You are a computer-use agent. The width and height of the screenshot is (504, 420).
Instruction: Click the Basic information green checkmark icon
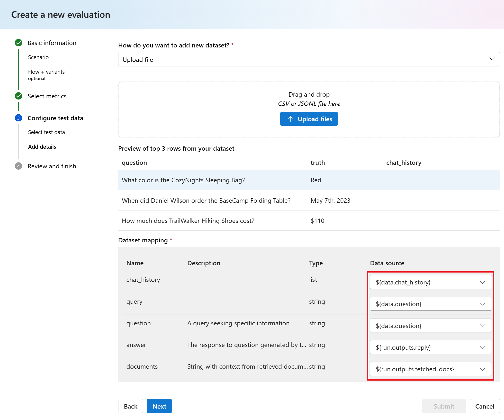18,43
